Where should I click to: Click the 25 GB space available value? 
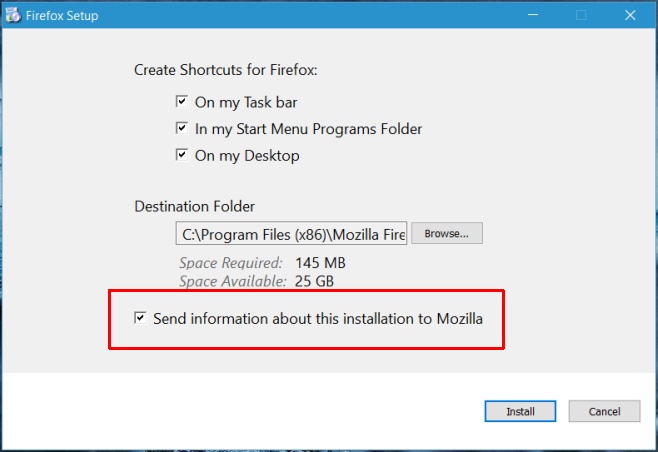click(x=314, y=281)
